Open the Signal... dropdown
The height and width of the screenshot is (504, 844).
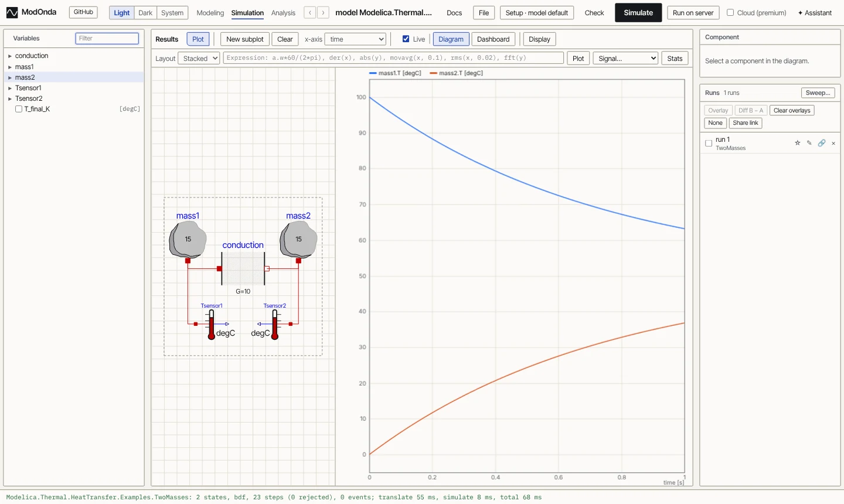point(625,59)
